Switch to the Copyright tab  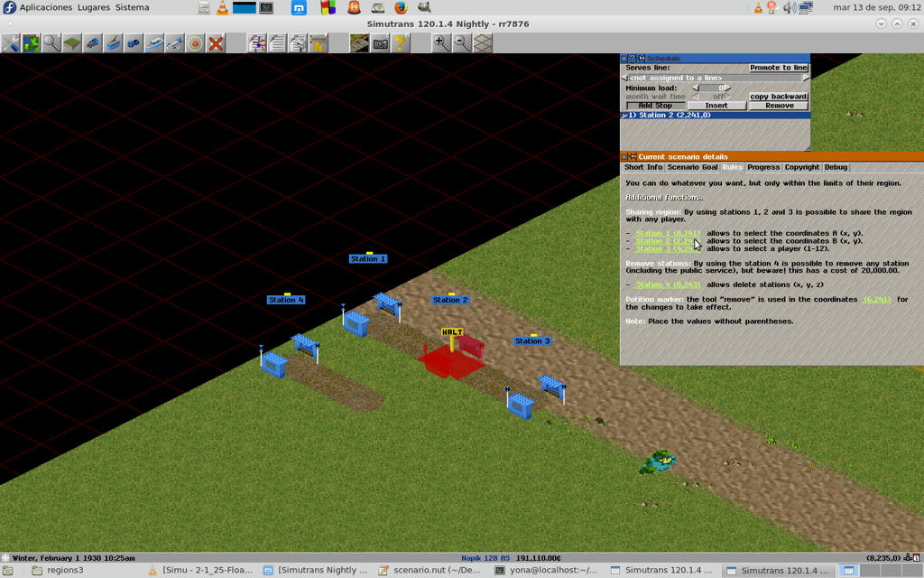pyautogui.click(x=802, y=167)
